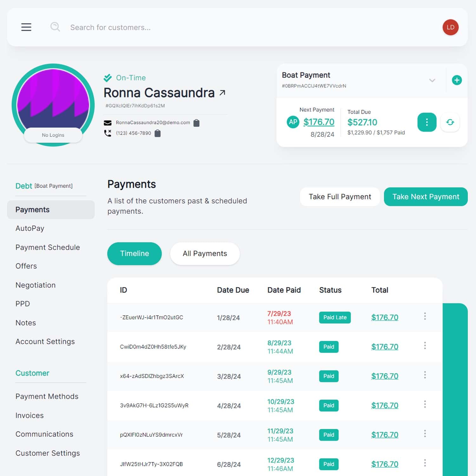Open row options for the 3/28/24 payment
The image size is (476, 476).
coord(425,375)
